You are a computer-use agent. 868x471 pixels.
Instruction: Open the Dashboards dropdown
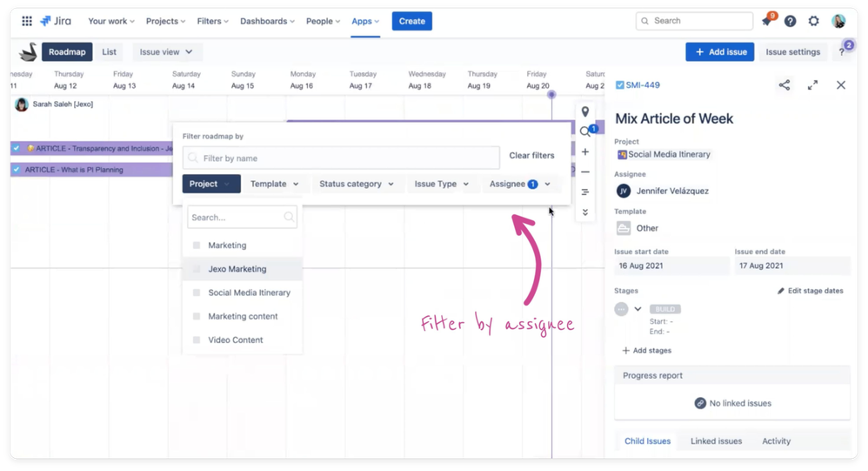coord(267,21)
